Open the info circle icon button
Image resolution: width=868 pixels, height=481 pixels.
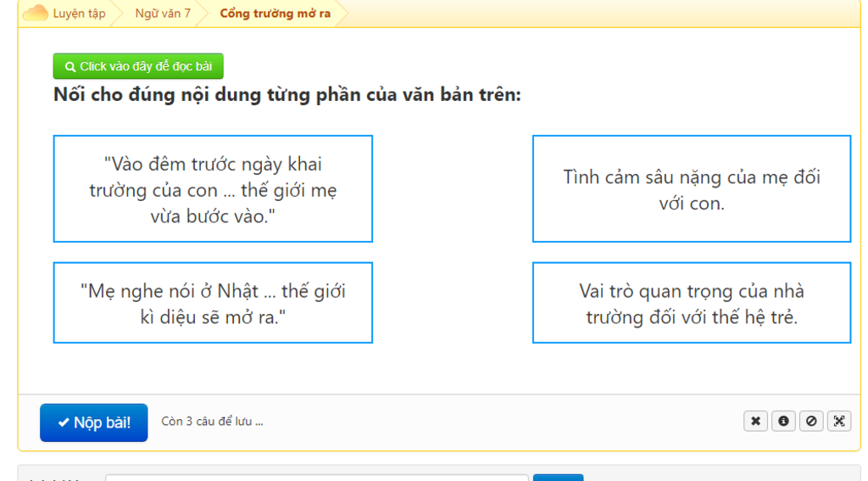[783, 421]
